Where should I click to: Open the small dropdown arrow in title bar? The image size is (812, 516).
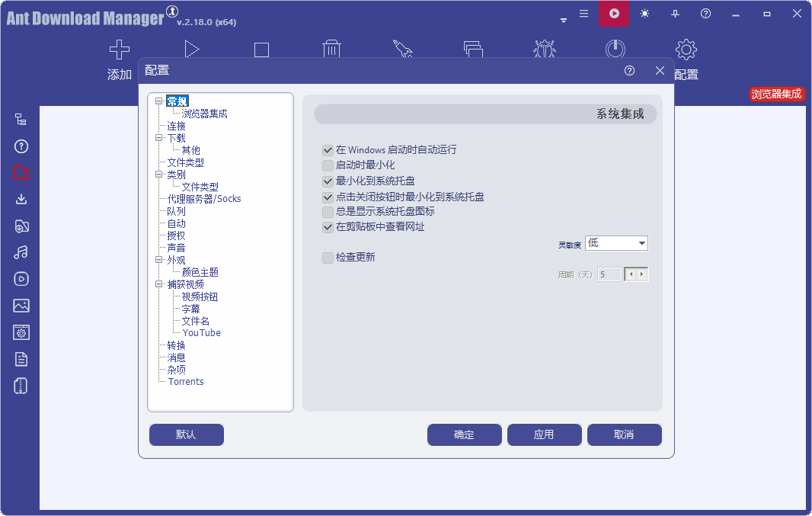point(564,21)
